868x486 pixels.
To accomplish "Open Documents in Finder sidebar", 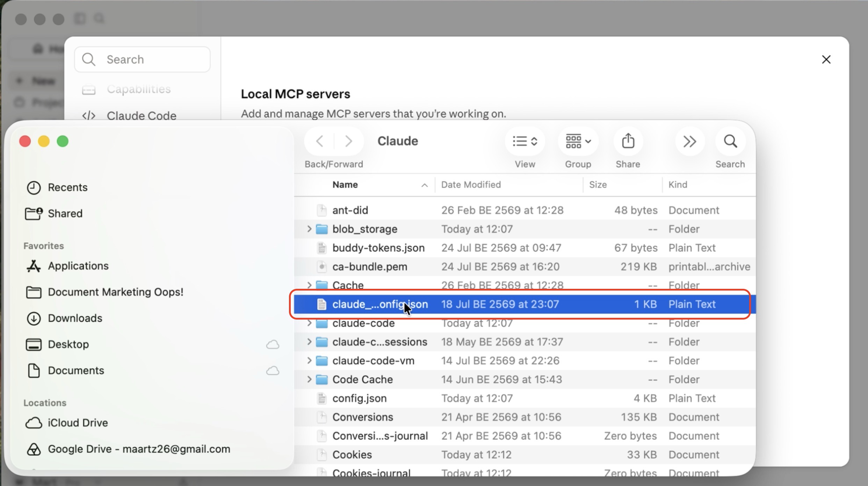I will tap(65, 371).
